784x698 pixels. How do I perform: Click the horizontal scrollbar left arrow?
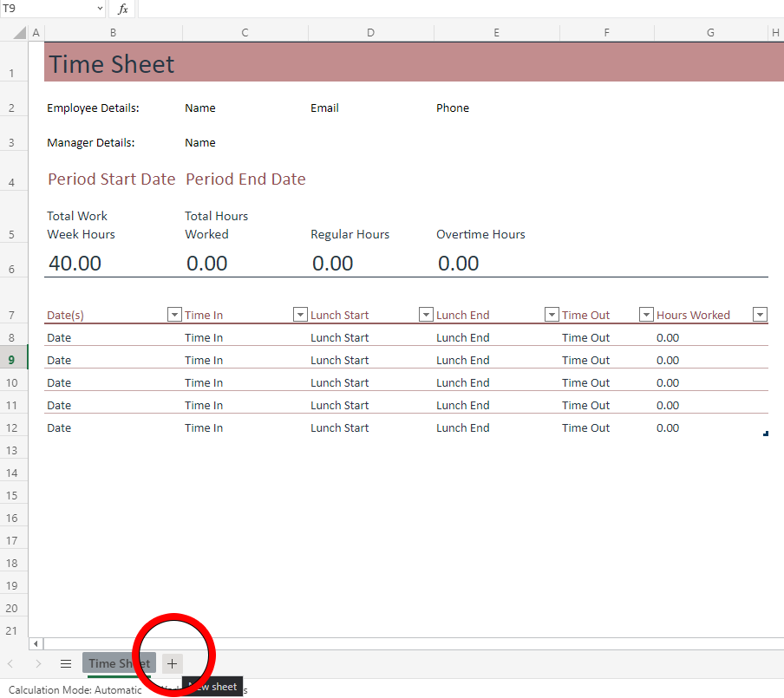click(36, 643)
